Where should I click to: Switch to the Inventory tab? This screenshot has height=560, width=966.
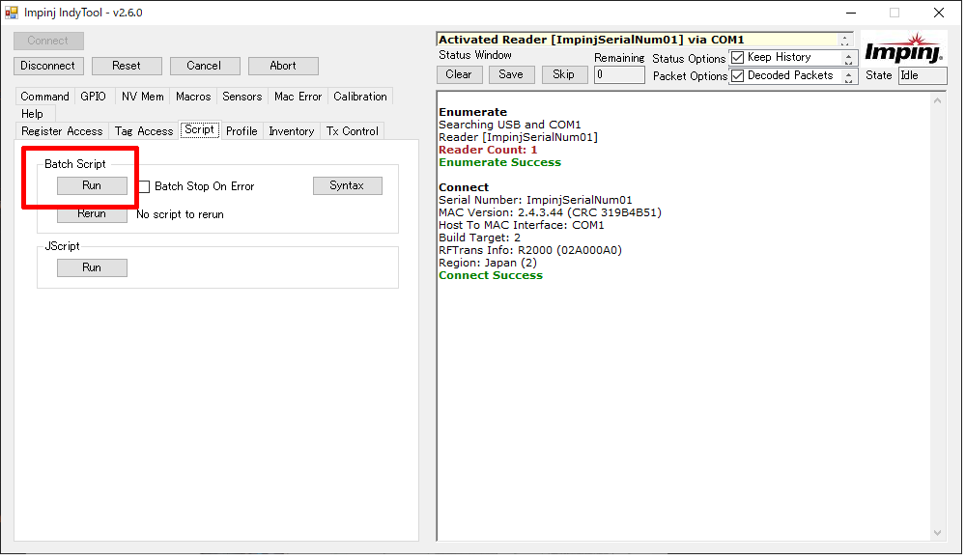coord(293,132)
